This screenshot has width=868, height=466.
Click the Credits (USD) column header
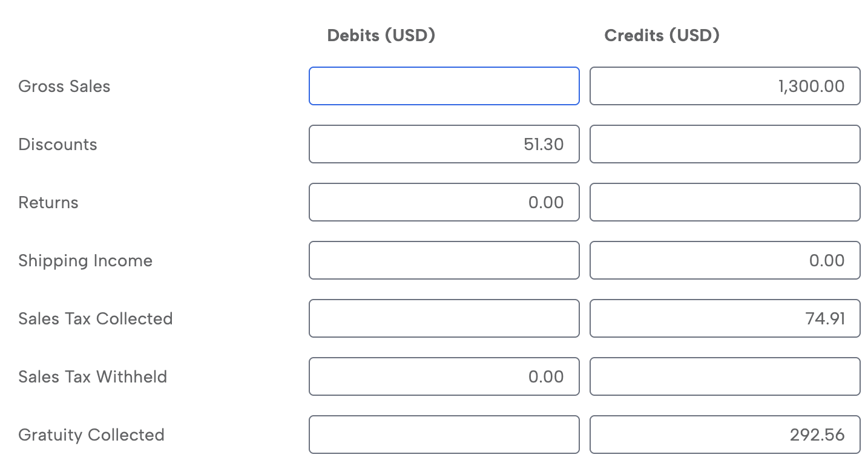[662, 36]
